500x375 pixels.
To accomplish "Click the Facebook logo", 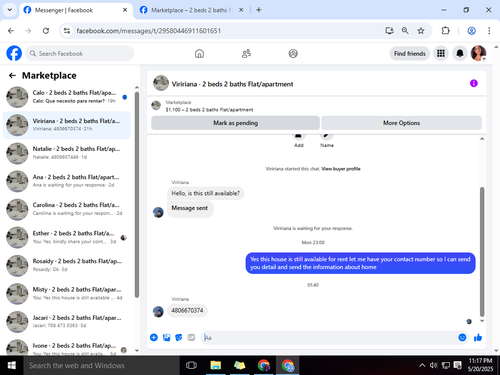I will [14, 53].
